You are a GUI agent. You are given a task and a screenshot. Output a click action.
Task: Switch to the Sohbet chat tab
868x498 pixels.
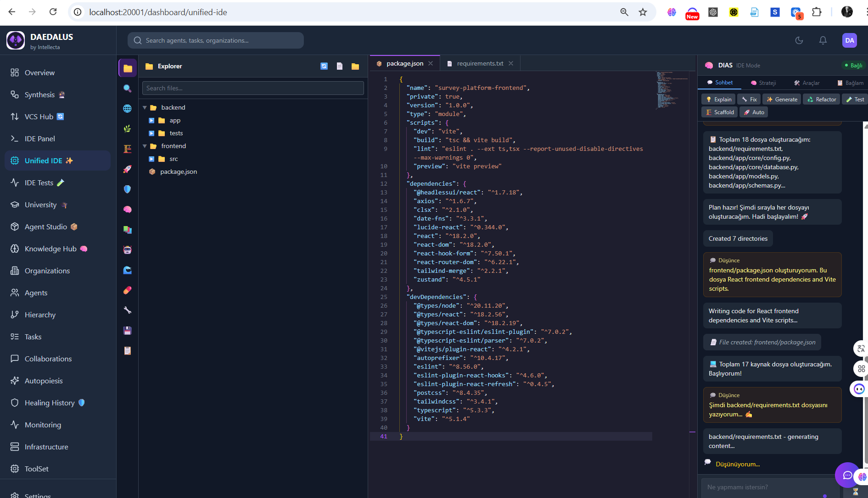coord(720,83)
